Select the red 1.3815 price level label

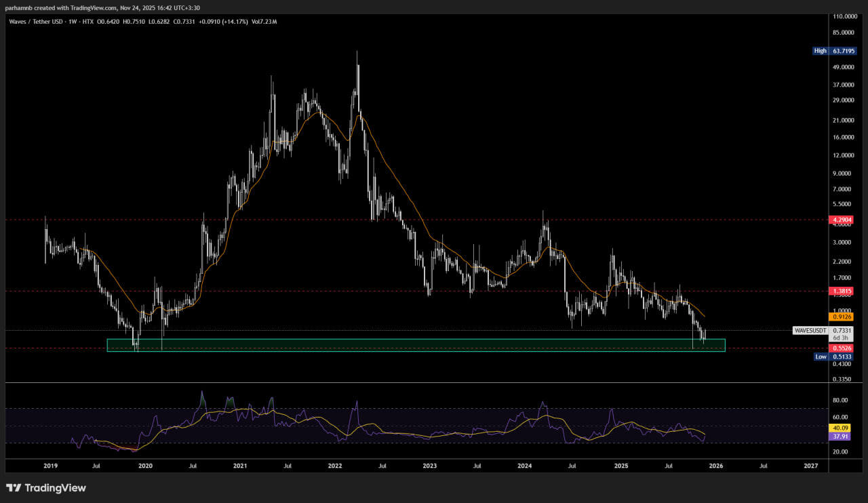pyautogui.click(x=841, y=291)
